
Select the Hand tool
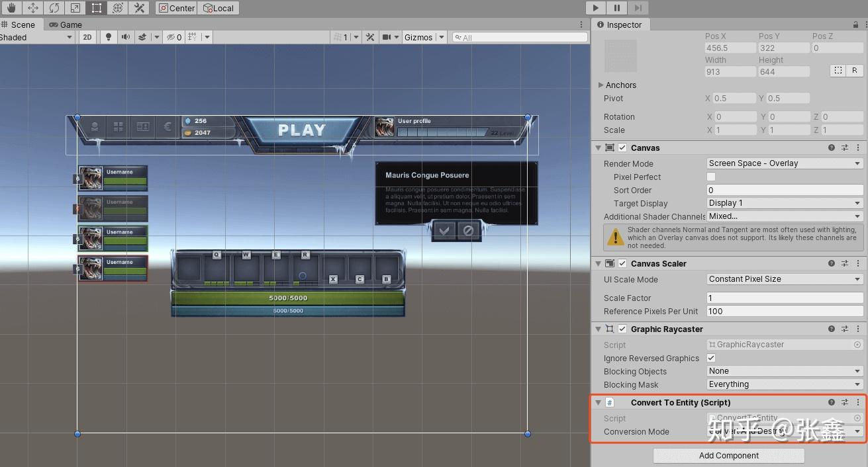point(11,8)
